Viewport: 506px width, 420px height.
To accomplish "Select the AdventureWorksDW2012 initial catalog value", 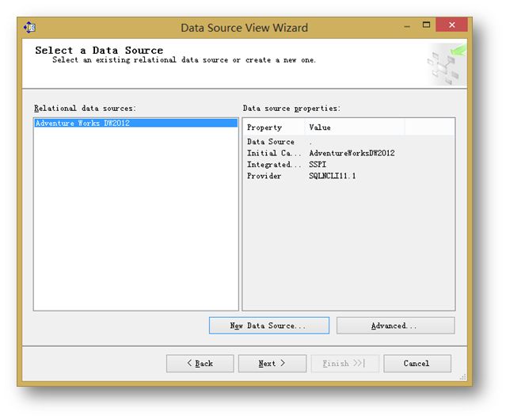I will point(352,153).
